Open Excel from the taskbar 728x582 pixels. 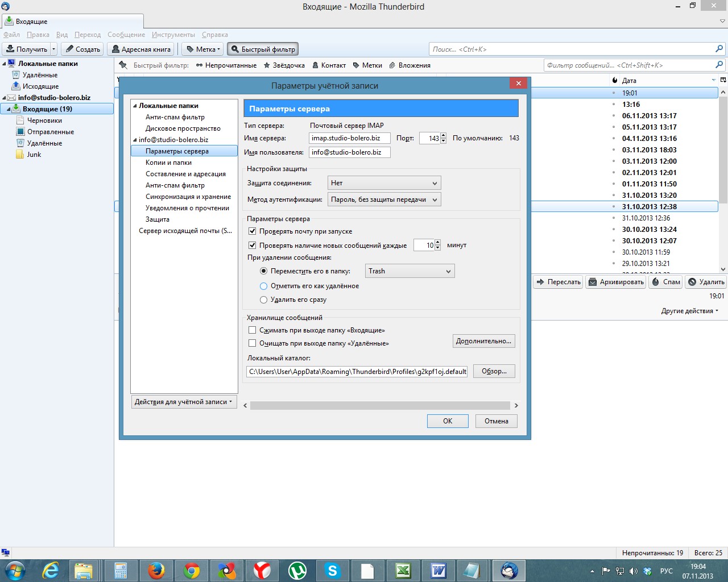tap(403, 570)
